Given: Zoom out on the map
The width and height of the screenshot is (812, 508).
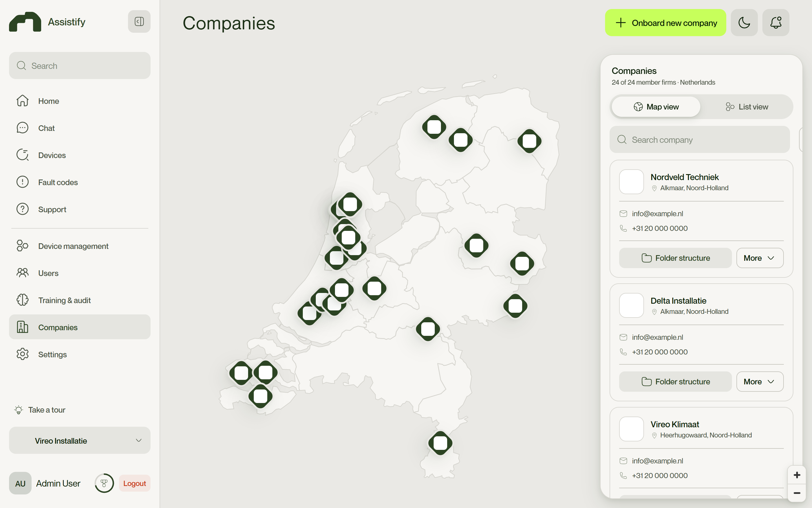Looking at the screenshot, I should tap(796, 493).
